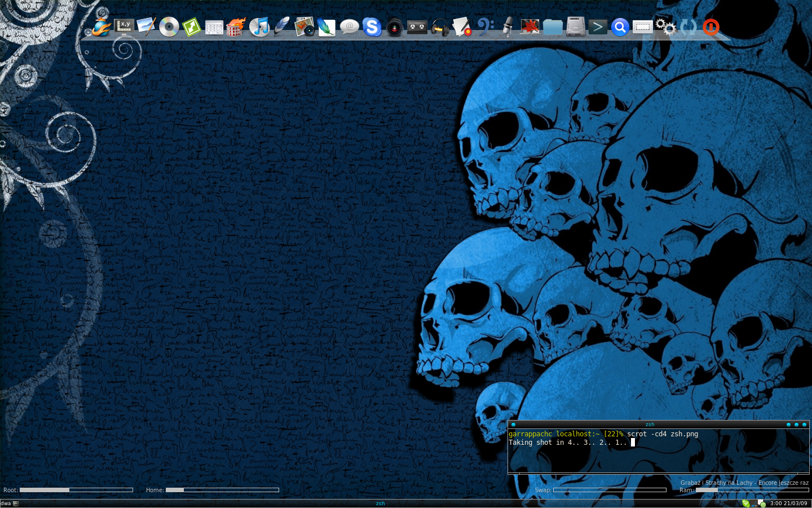Open the dashed-rectangle screenshot selection icon

642,27
